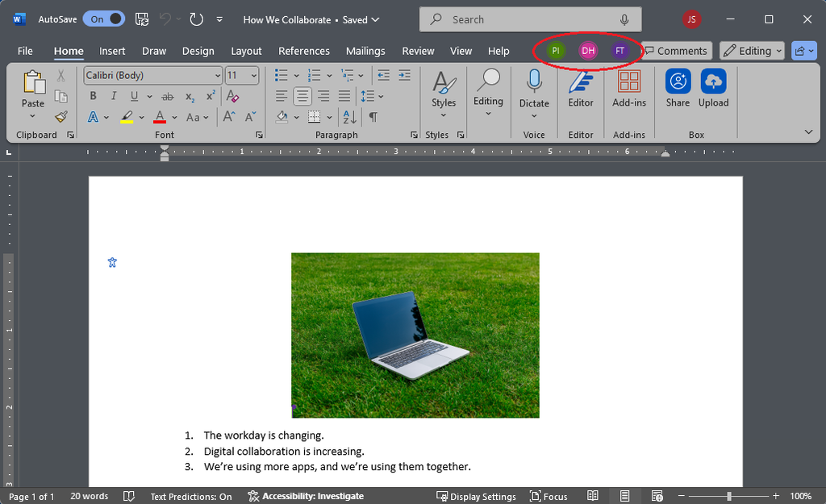This screenshot has height=504, width=826.
Task: Expand the font size dropdown
Action: 254,75
